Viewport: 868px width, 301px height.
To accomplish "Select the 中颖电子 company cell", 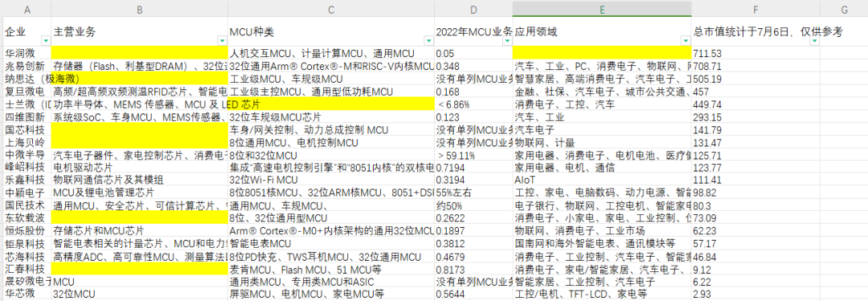I will (x=27, y=193).
